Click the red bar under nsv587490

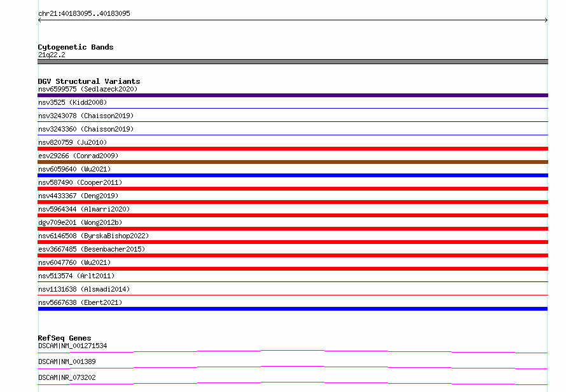coord(293,189)
